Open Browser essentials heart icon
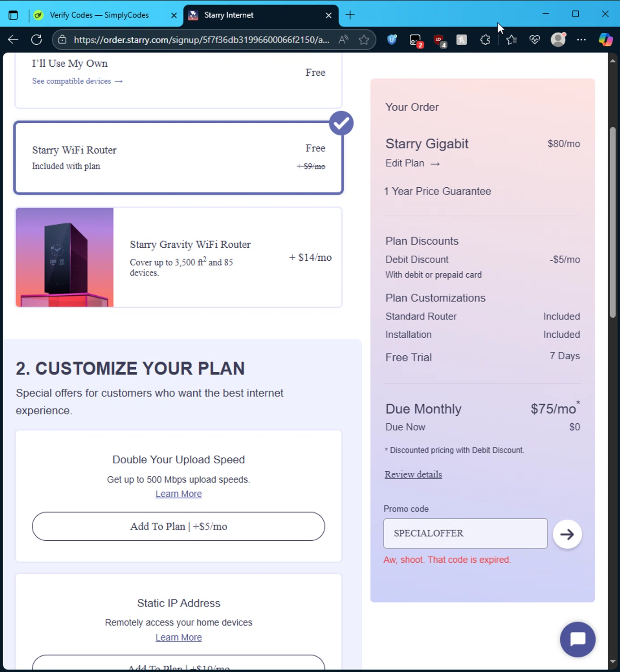 click(x=535, y=40)
